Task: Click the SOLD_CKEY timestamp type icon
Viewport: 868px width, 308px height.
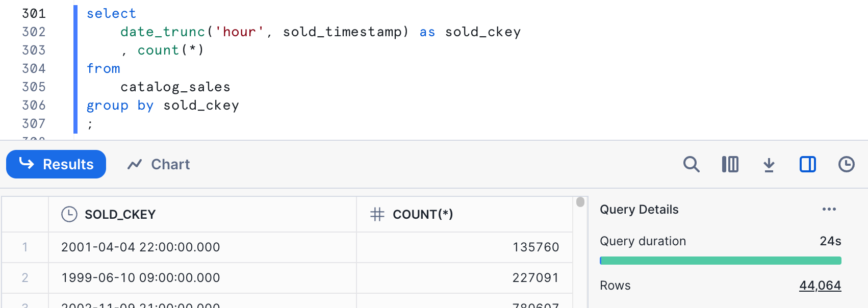Action: point(69,214)
